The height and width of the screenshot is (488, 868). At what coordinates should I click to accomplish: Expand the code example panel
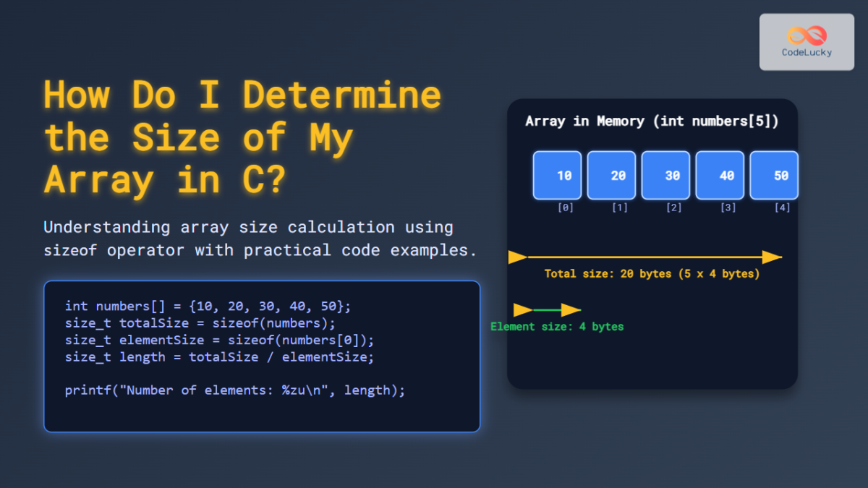click(x=262, y=356)
